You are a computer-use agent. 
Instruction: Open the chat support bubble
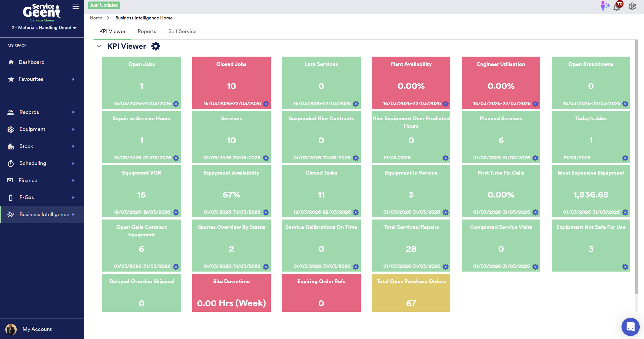tap(630, 327)
